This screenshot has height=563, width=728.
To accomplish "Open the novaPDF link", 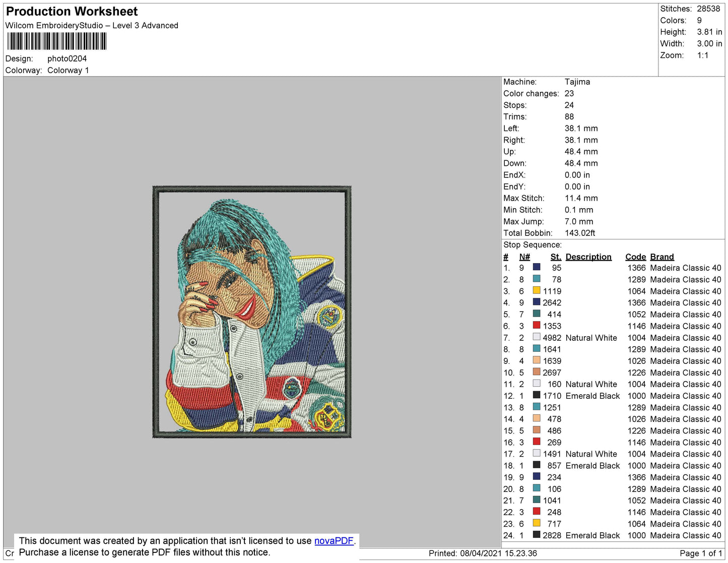I will pos(334,541).
